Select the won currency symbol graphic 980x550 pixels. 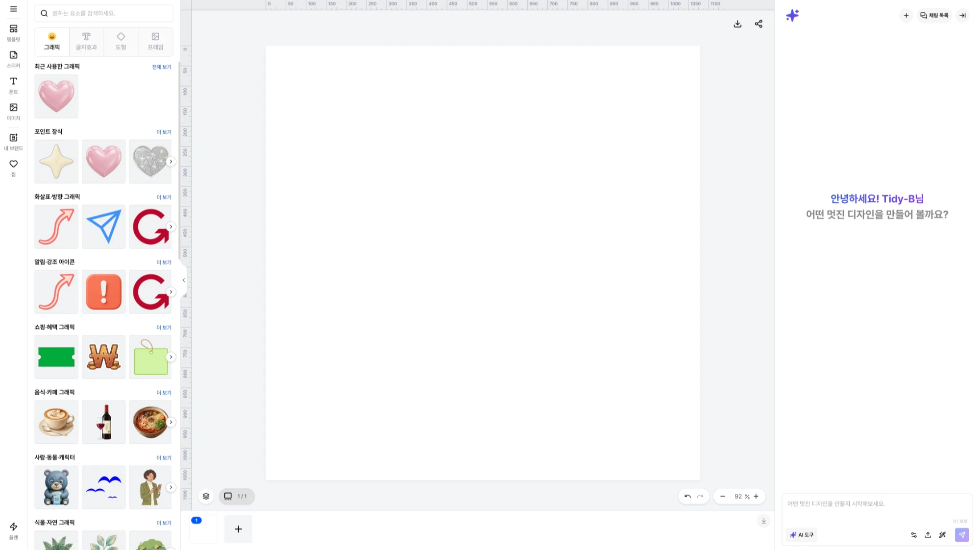tap(103, 357)
